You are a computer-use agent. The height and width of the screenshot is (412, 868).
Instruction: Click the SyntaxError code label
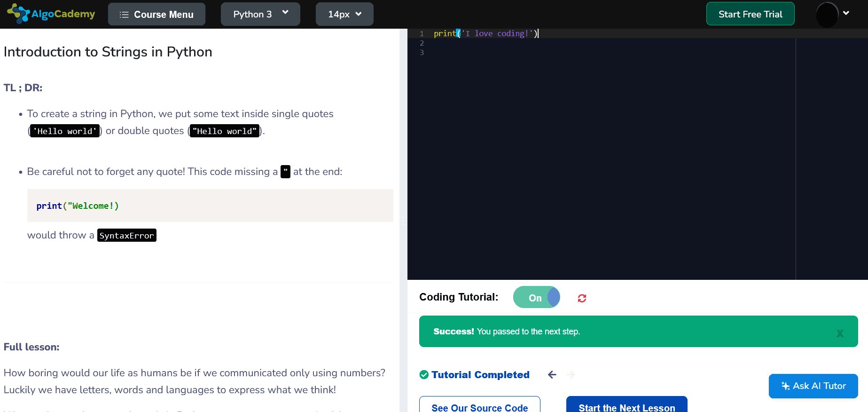[x=127, y=235]
